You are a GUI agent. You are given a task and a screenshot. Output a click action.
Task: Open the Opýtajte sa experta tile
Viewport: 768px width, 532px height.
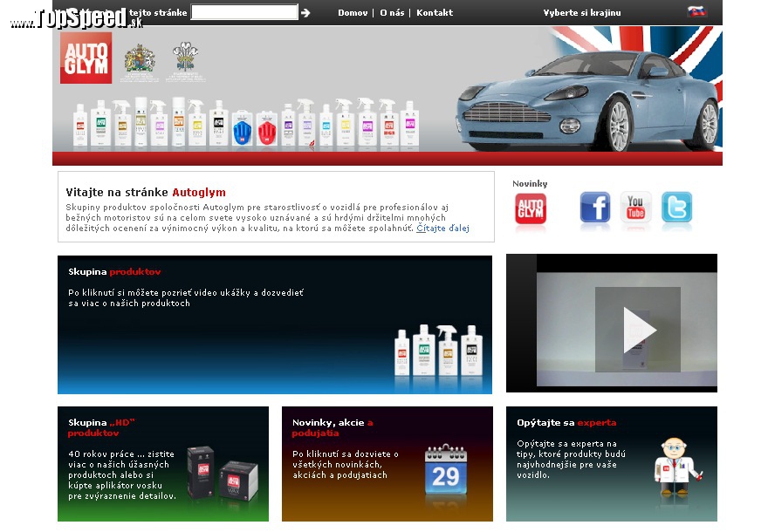pyautogui.click(x=612, y=463)
